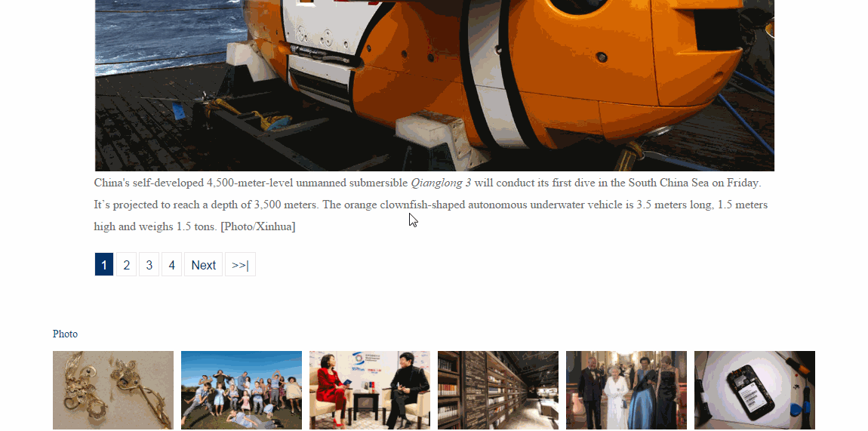The image size is (868, 431).
Task: Open the gold jewelry thumbnail
Action: [113, 389]
